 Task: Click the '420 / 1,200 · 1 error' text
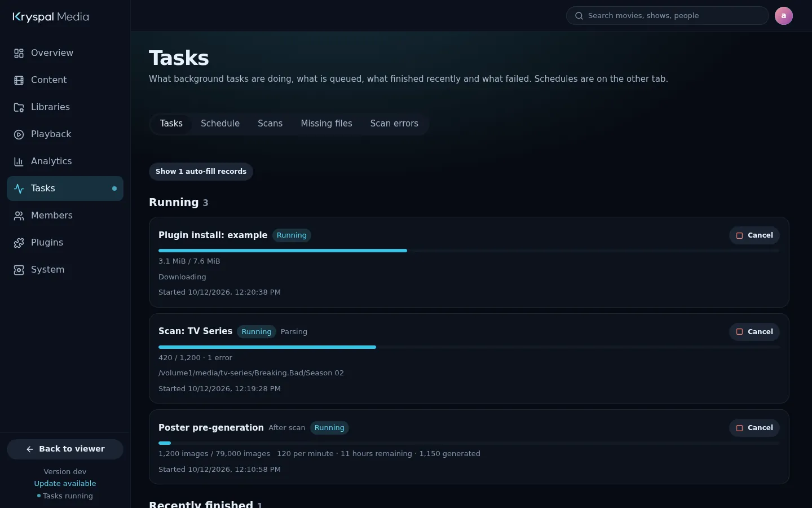click(x=195, y=358)
